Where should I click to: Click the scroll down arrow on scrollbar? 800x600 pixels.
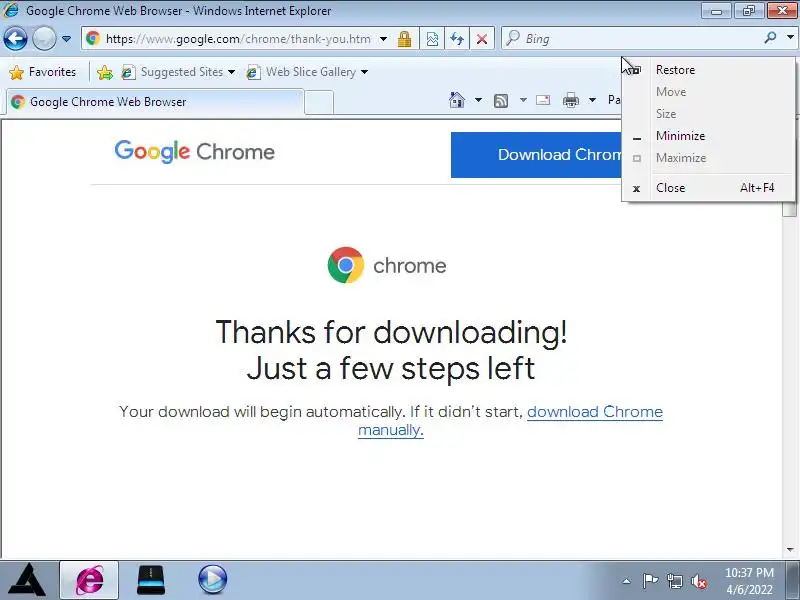(x=790, y=549)
